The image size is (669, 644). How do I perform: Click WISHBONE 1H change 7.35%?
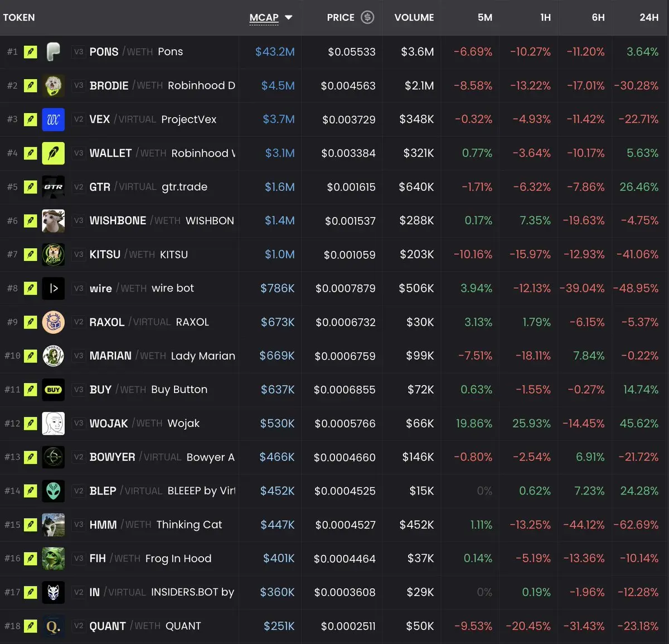coord(535,220)
